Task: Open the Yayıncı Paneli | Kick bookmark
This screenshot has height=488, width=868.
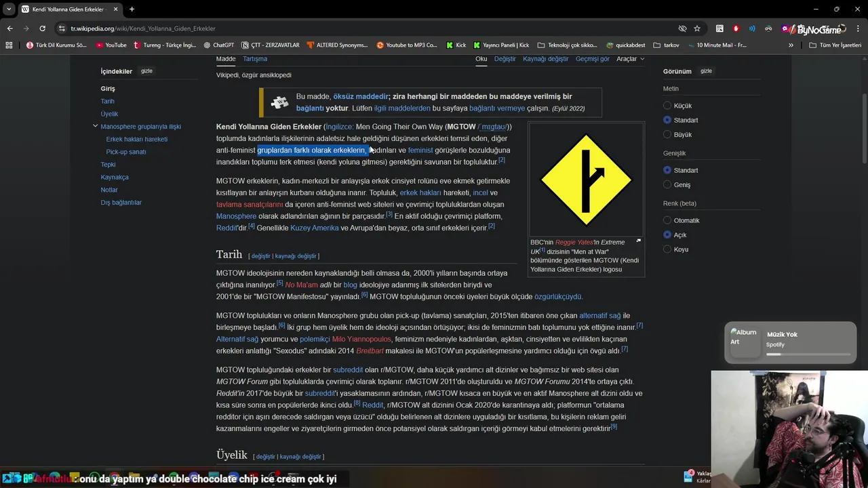Action: click(500, 45)
